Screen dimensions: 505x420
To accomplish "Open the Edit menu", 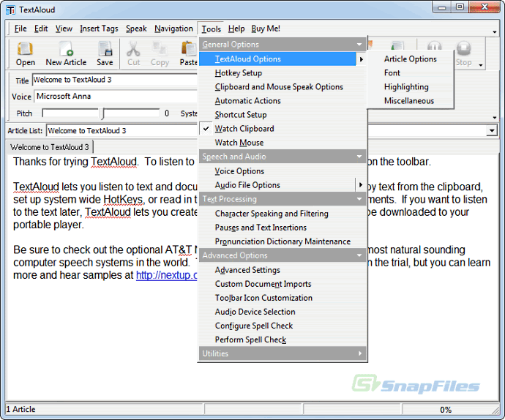I will (x=41, y=29).
